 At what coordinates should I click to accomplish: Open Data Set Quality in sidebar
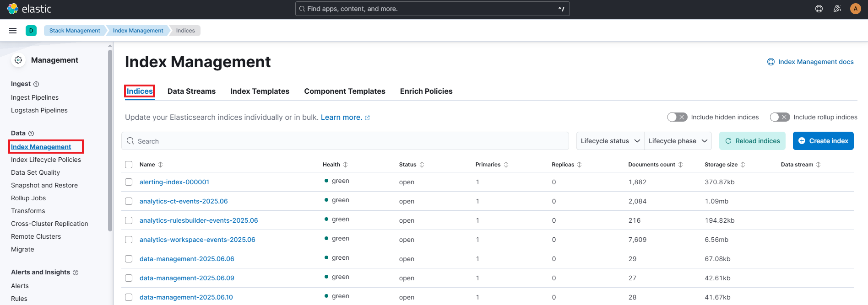pos(35,172)
